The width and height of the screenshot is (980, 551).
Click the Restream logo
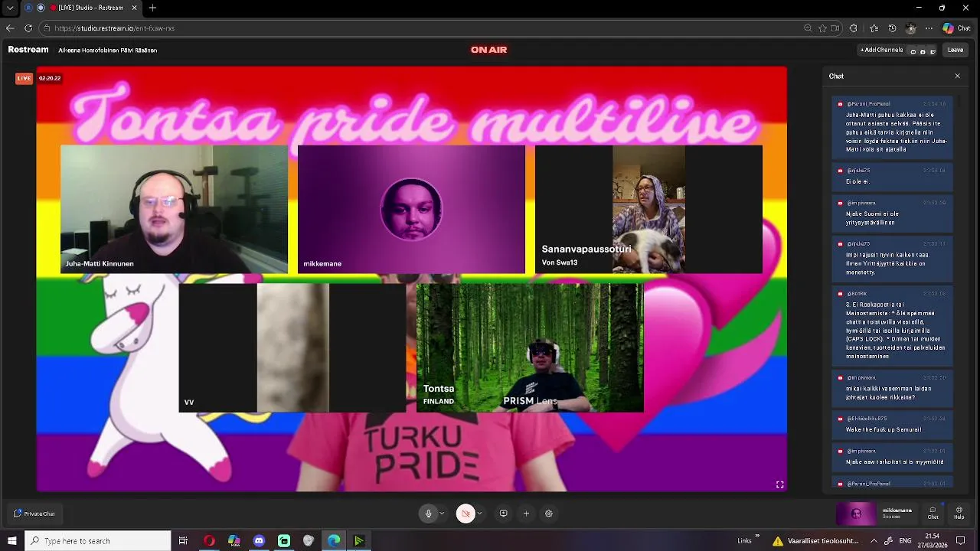[x=28, y=50]
